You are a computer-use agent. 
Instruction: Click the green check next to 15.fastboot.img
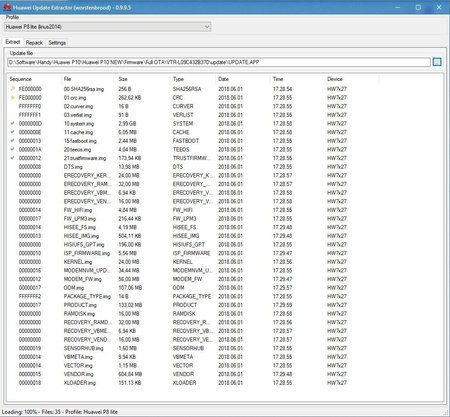click(x=13, y=141)
